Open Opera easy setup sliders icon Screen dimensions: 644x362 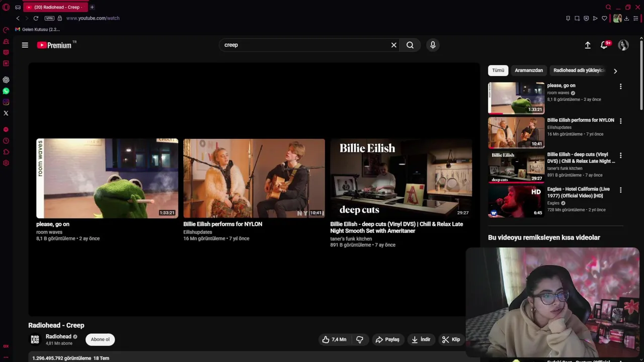(636, 18)
